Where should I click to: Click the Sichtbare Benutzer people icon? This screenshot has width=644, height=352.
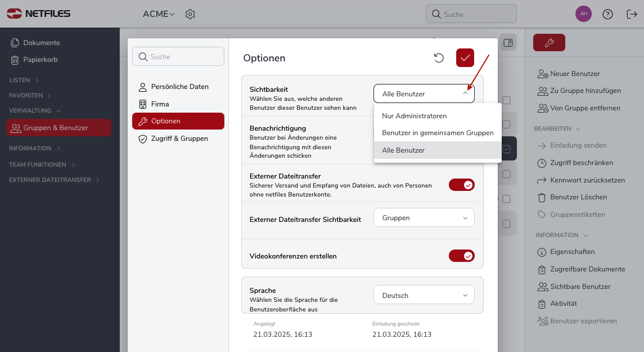(543, 287)
